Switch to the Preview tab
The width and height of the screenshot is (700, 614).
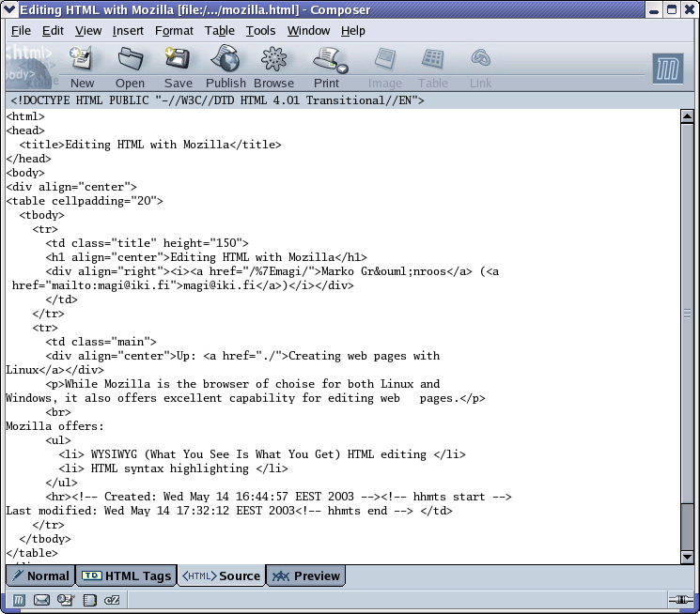coord(306,576)
